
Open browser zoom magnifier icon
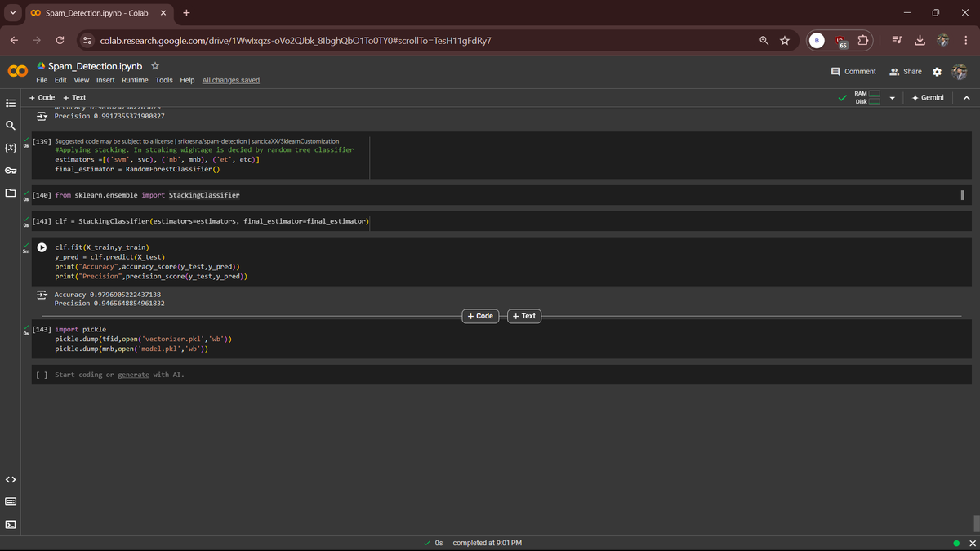point(764,41)
